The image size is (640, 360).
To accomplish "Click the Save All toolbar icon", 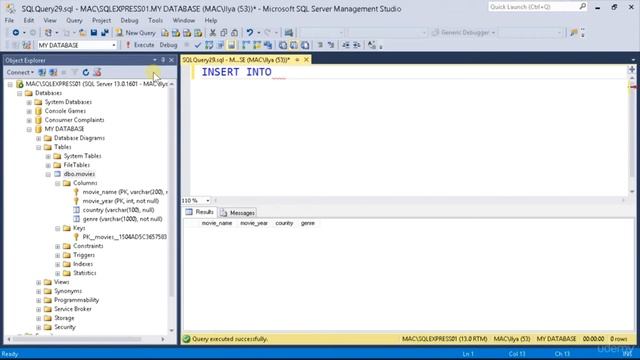I will [104, 33].
